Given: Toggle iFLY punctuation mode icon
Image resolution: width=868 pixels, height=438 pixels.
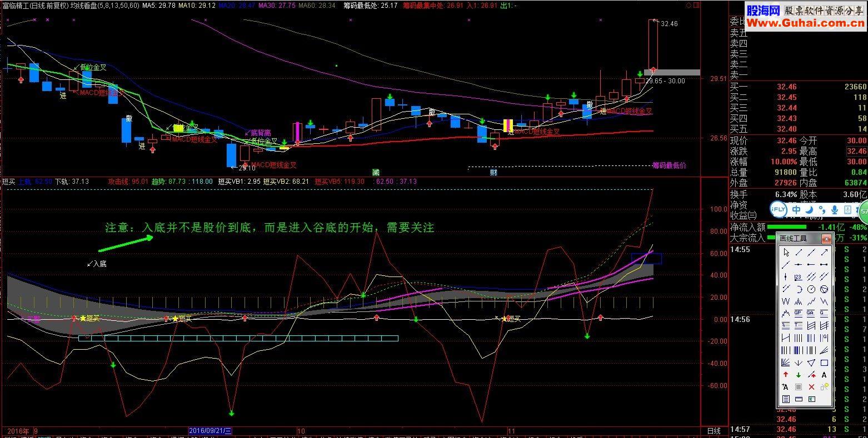Looking at the screenshot, I should 822,210.
